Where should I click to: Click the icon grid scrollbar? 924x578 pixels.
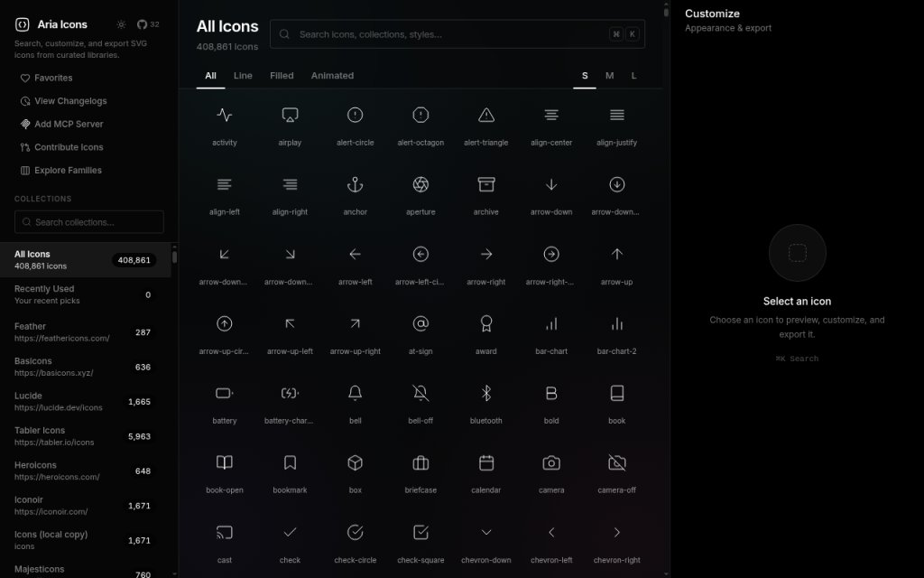[x=666, y=13]
